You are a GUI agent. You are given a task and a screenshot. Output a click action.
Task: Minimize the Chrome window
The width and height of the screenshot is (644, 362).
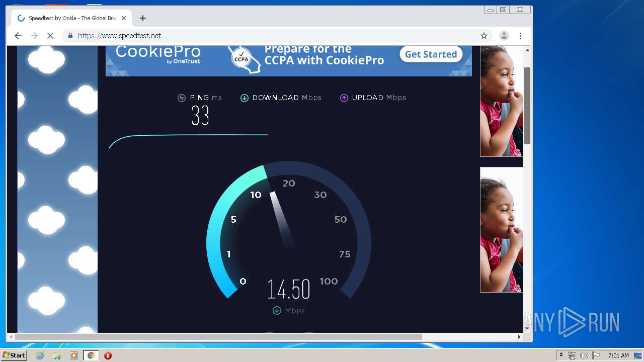click(490, 10)
